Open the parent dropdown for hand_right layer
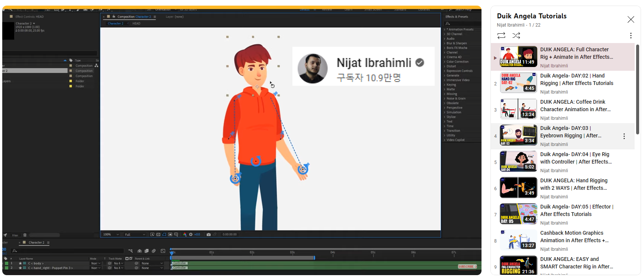Image resolution: width=644 pixels, height=277 pixels. pos(152,268)
